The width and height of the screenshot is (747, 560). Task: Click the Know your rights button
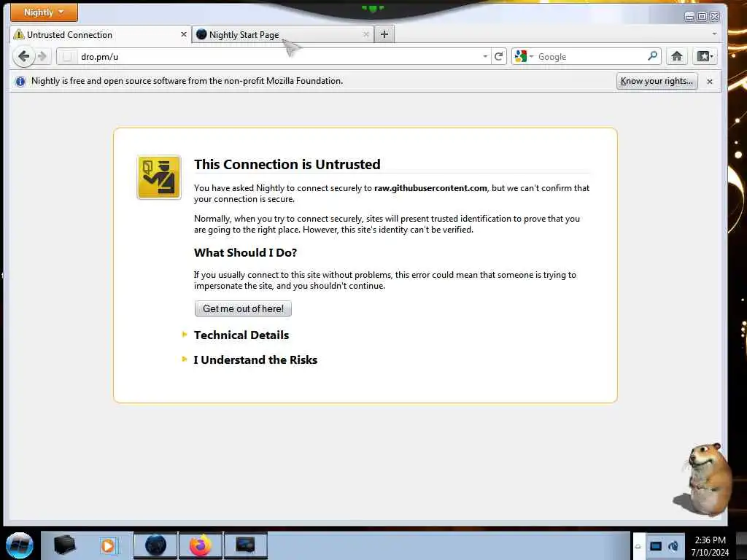click(x=657, y=81)
